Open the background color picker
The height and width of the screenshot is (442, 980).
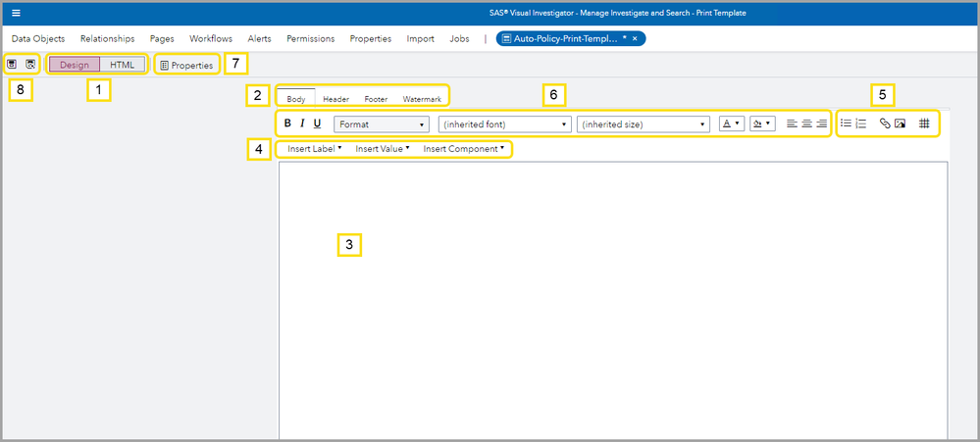[x=762, y=123]
